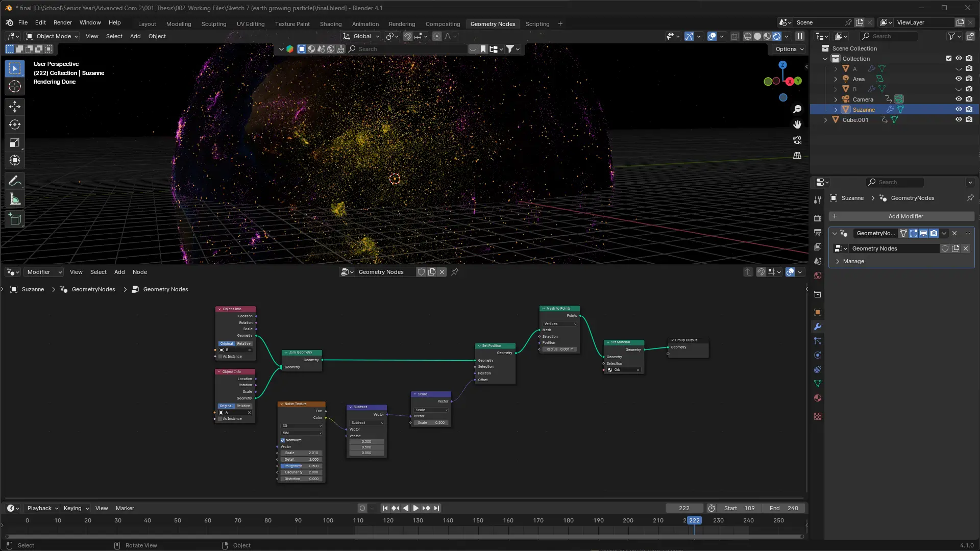
Task: Toggle Collection exclude checkbox in outliner
Action: pyautogui.click(x=949, y=58)
